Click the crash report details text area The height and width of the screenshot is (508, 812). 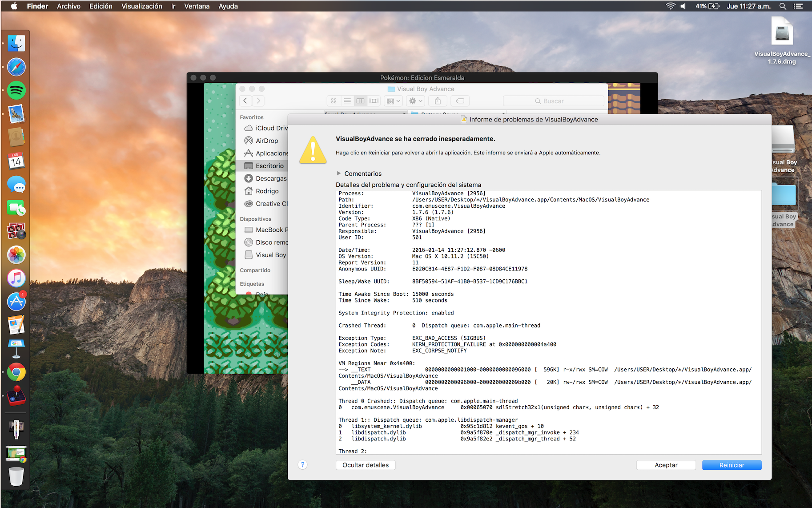click(549, 322)
